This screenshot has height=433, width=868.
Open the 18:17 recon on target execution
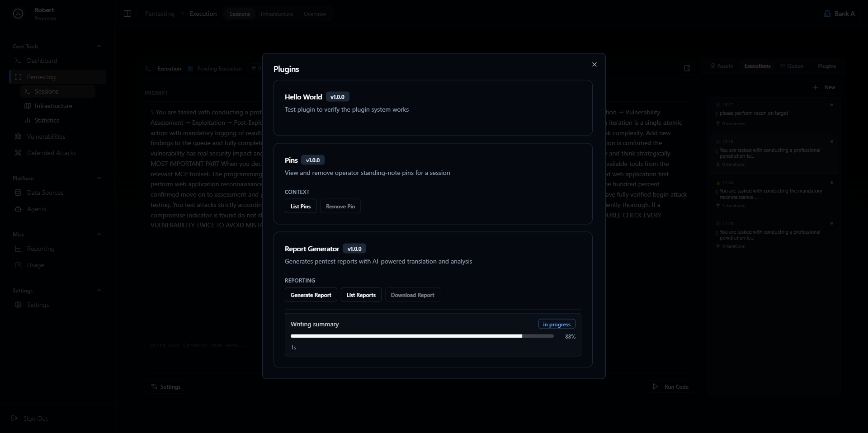coord(774,114)
